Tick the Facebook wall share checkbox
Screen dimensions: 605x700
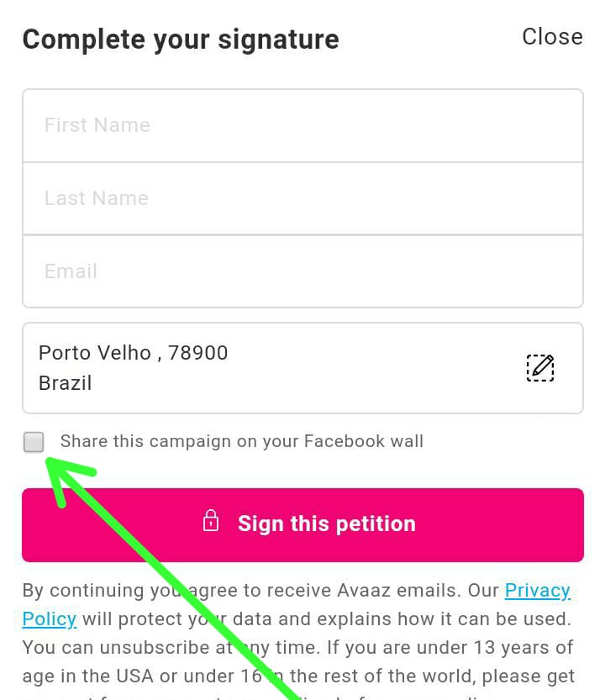(34, 442)
